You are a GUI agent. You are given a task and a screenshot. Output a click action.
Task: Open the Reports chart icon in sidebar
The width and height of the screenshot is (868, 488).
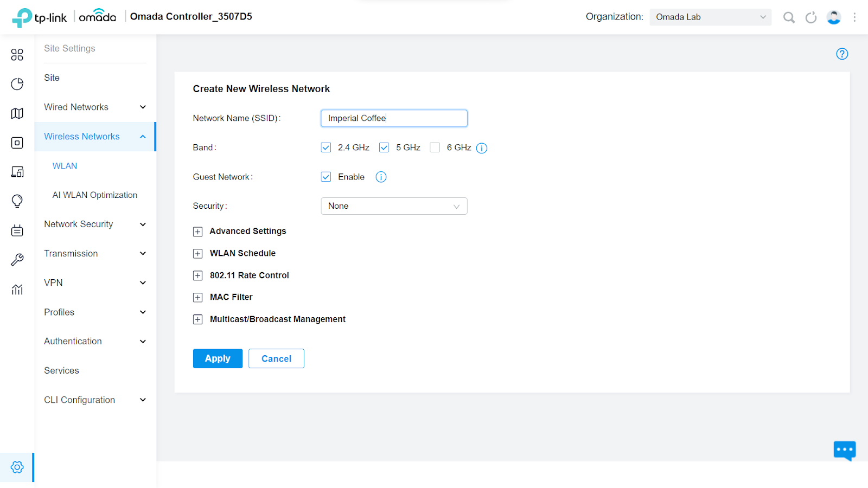[x=17, y=289]
